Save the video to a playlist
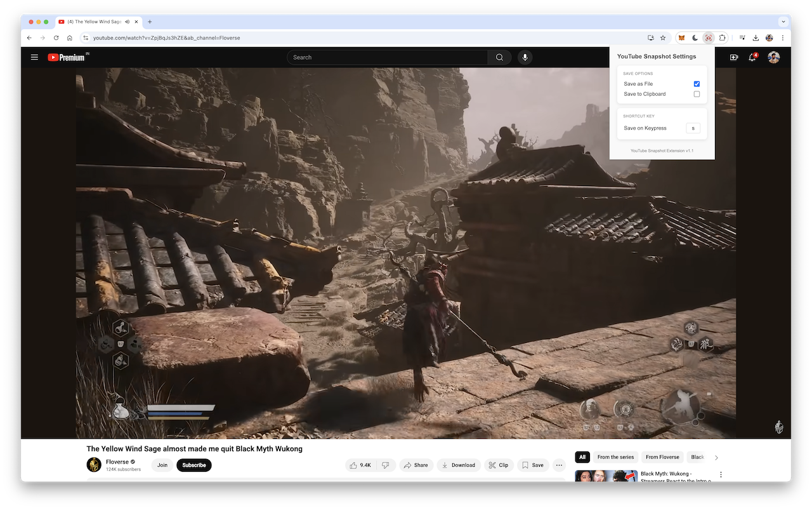 pos(533,465)
